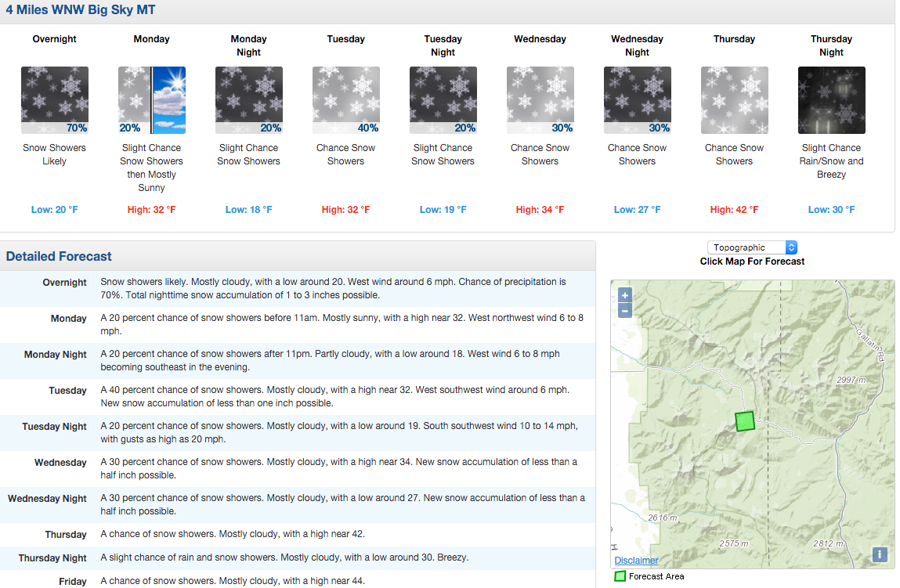
Task: Click the Disclaimer link on the map
Action: [636, 561]
